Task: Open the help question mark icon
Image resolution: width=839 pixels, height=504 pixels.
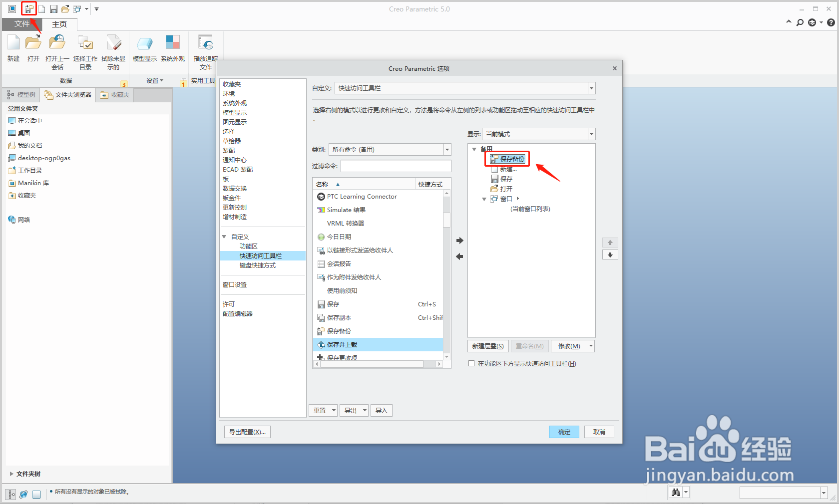Action: click(x=831, y=22)
